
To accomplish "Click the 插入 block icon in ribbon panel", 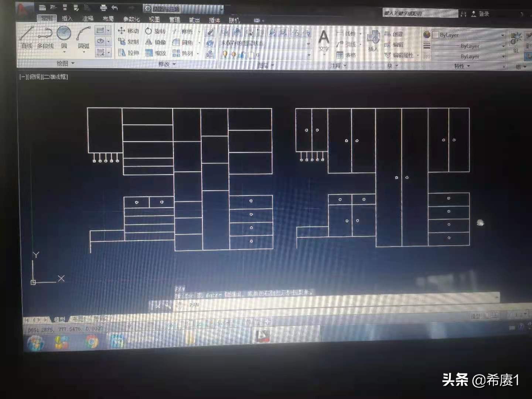I will point(373,37).
